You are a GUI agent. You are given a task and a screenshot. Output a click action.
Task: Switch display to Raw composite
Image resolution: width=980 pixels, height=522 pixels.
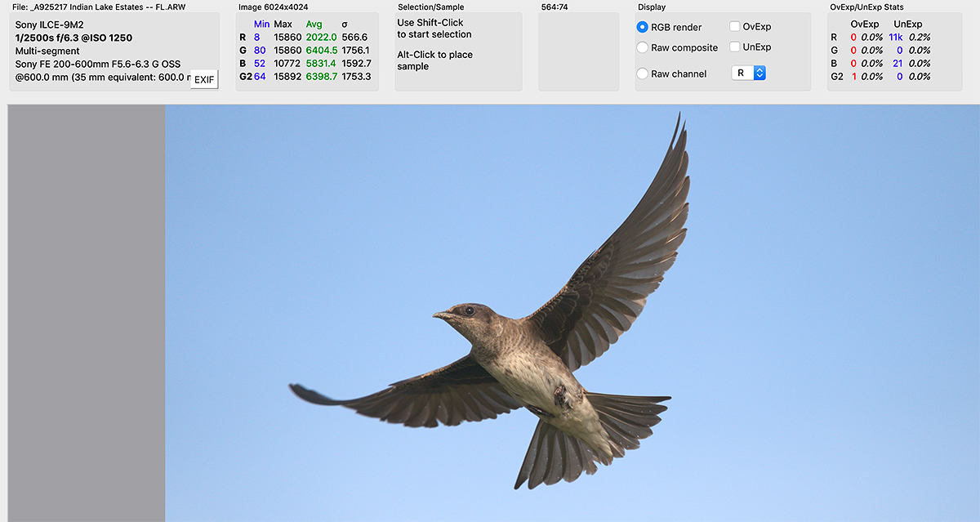coord(642,47)
